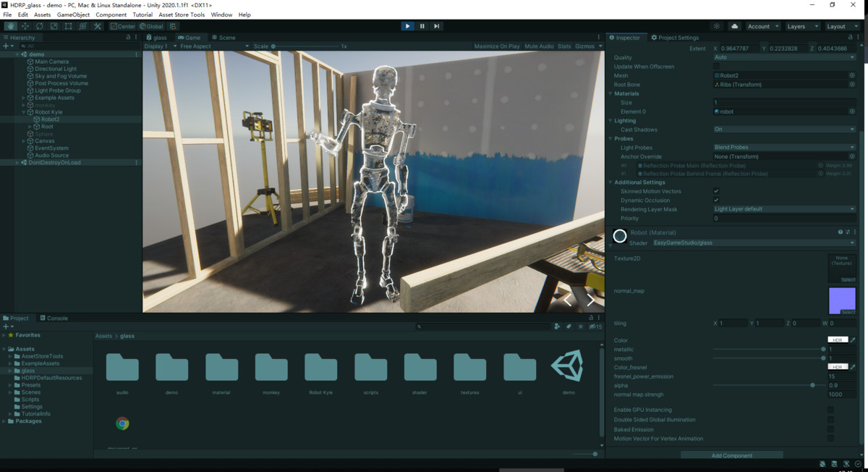Click Maximize On Play in the Game view
The image size is (868, 472).
coord(496,45)
